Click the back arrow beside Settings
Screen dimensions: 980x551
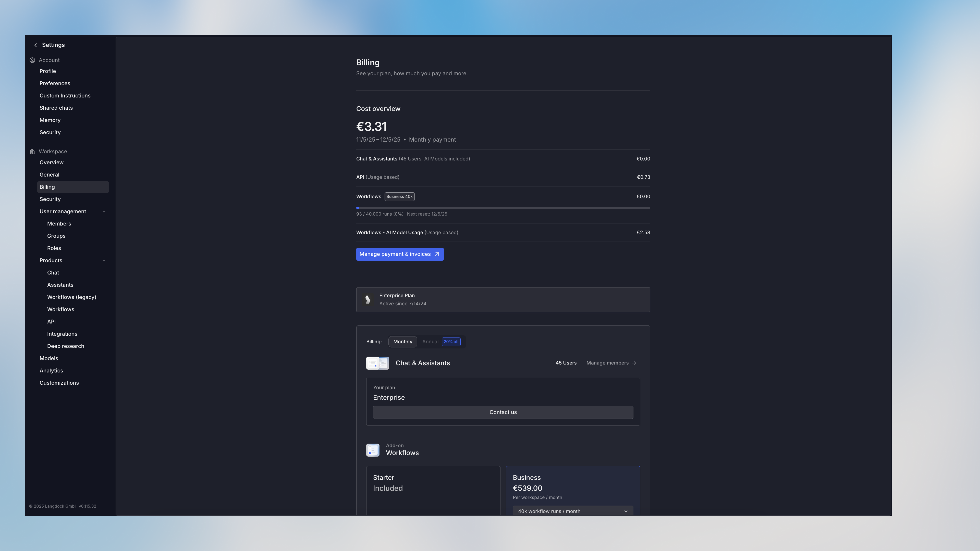click(35, 45)
